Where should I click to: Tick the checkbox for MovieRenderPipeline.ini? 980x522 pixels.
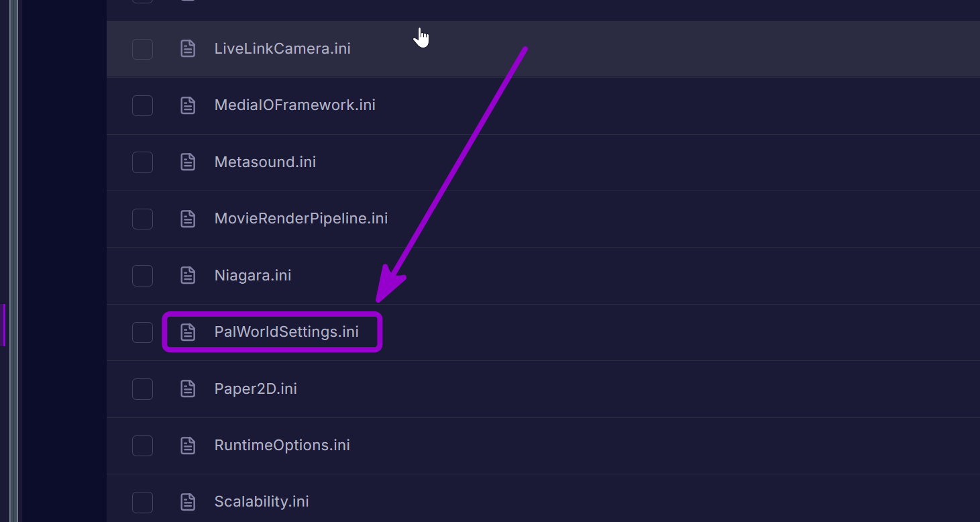tap(142, 219)
